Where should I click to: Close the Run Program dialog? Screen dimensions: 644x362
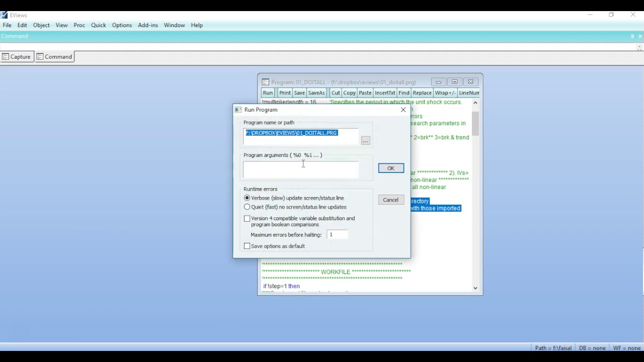pyautogui.click(x=404, y=110)
